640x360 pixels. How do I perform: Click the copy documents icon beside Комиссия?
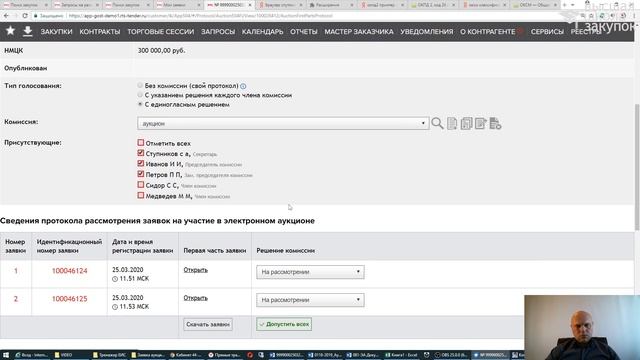pyautogui.click(x=466, y=123)
